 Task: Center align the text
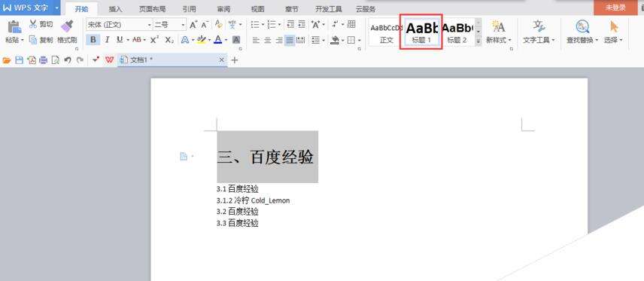point(267,41)
